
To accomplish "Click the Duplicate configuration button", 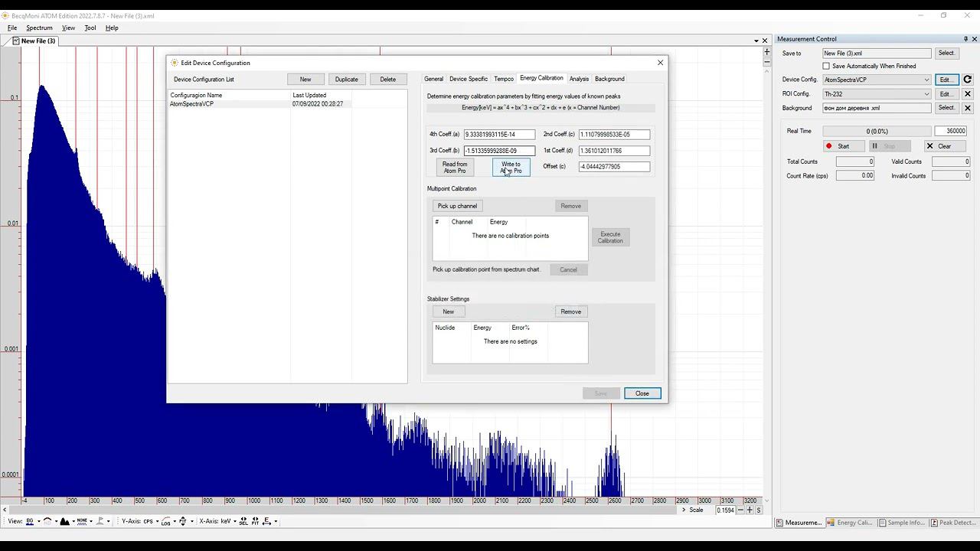I will point(346,80).
